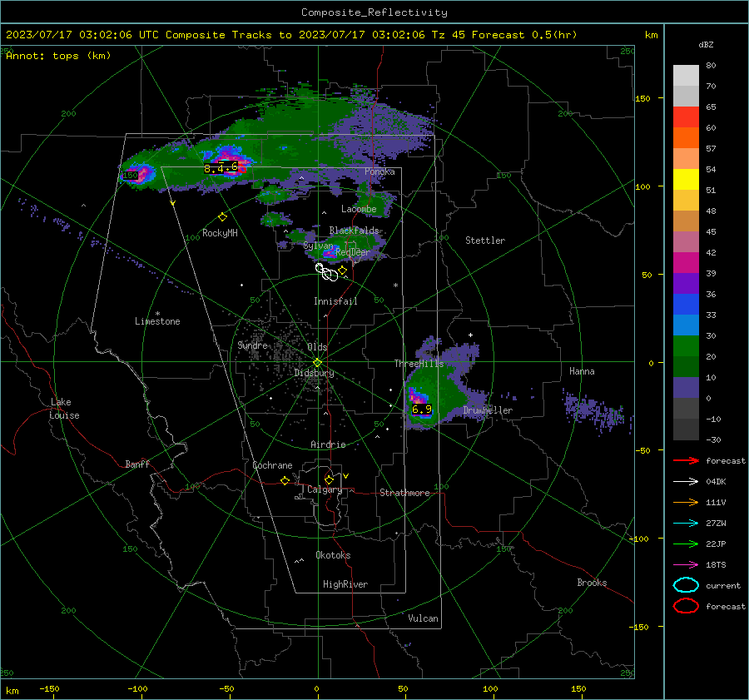Click the HighRiver city label
The width and height of the screenshot is (749, 700).
[x=345, y=584]
